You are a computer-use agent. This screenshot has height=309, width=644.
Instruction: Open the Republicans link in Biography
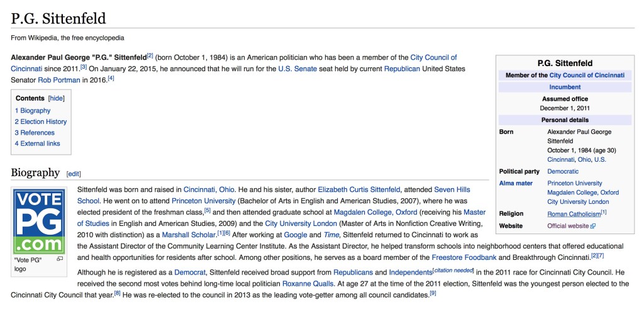(353, 272)
